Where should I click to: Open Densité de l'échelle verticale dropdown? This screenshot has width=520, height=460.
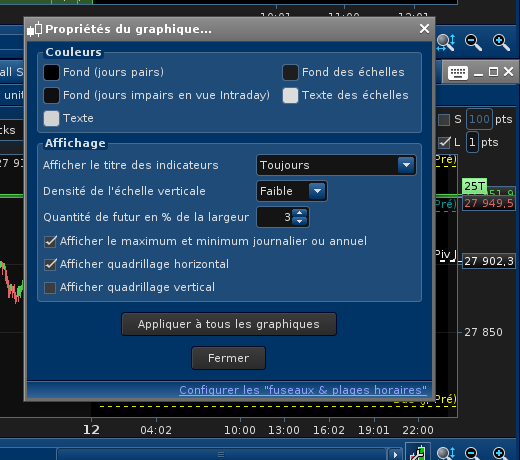(x=292, y=191)
